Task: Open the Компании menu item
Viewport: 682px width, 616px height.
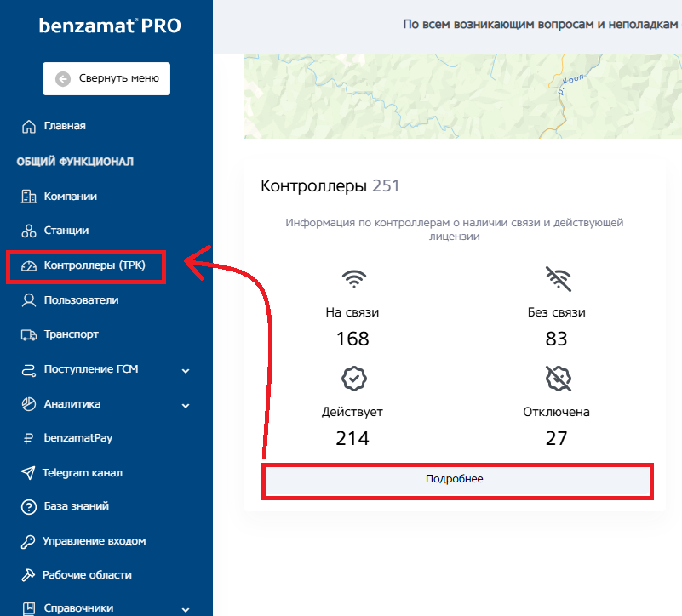Action: pyautogui.click(x=70, y=197)
